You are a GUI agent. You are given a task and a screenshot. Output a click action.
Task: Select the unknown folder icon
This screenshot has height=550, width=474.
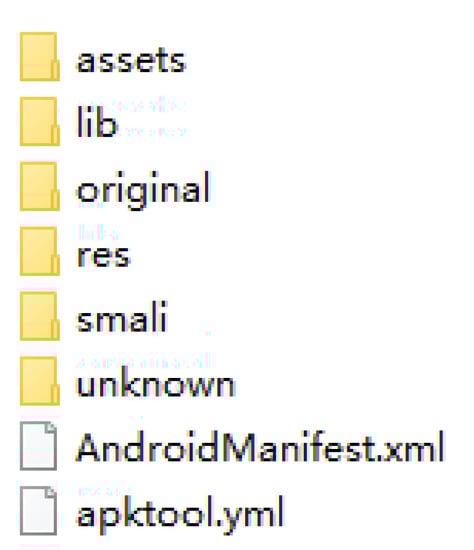[x=40, y=381]
